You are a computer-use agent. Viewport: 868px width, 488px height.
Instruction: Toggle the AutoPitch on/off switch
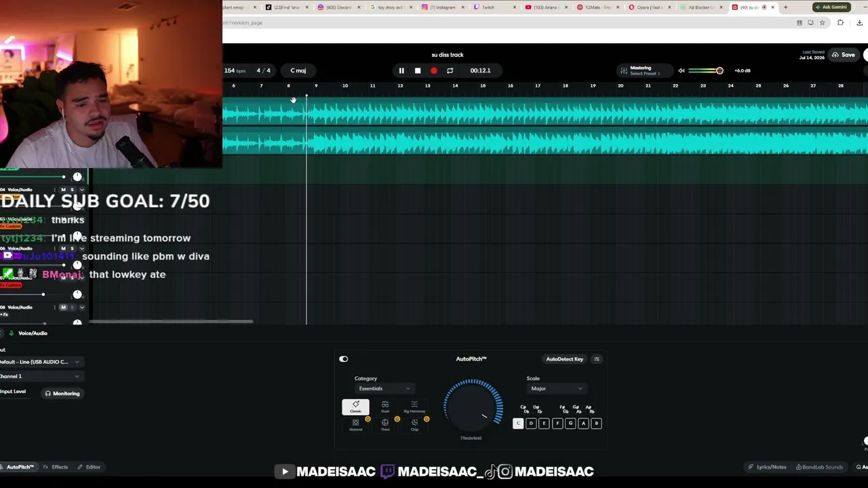[344, 359]
